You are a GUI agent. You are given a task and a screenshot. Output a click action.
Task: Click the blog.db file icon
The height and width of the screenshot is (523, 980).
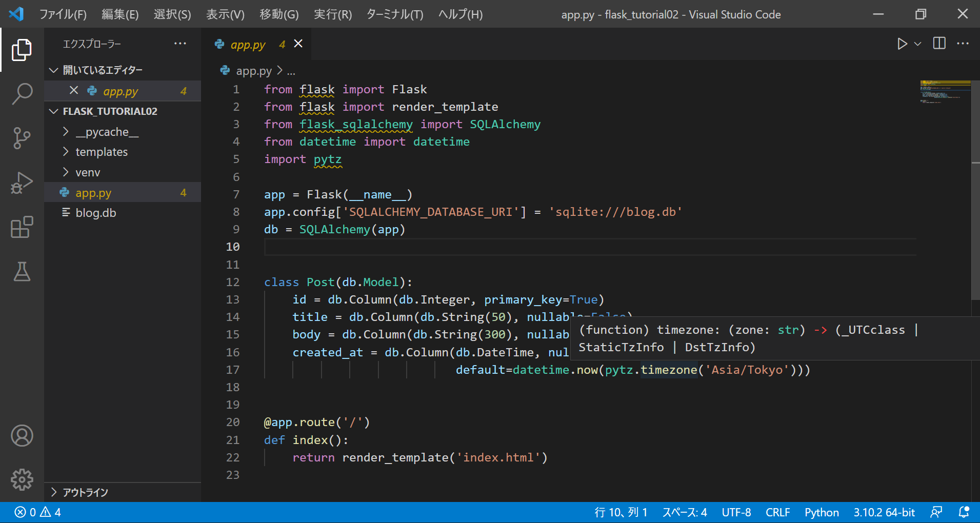[x=66, y=212]
